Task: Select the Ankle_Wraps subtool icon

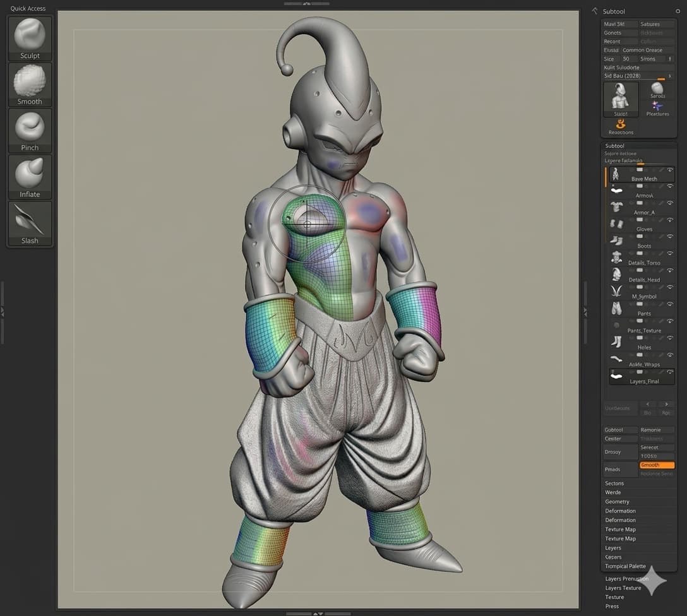Action: tap(616, 359)
